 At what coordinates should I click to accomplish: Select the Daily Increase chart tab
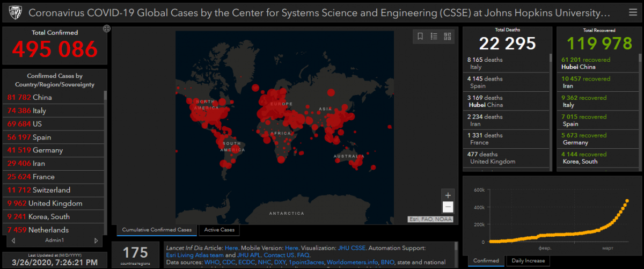coord(528,260)
